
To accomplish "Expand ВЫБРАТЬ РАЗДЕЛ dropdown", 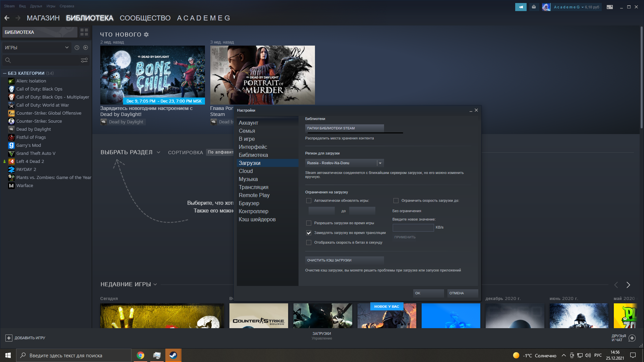I will [130, 153].
